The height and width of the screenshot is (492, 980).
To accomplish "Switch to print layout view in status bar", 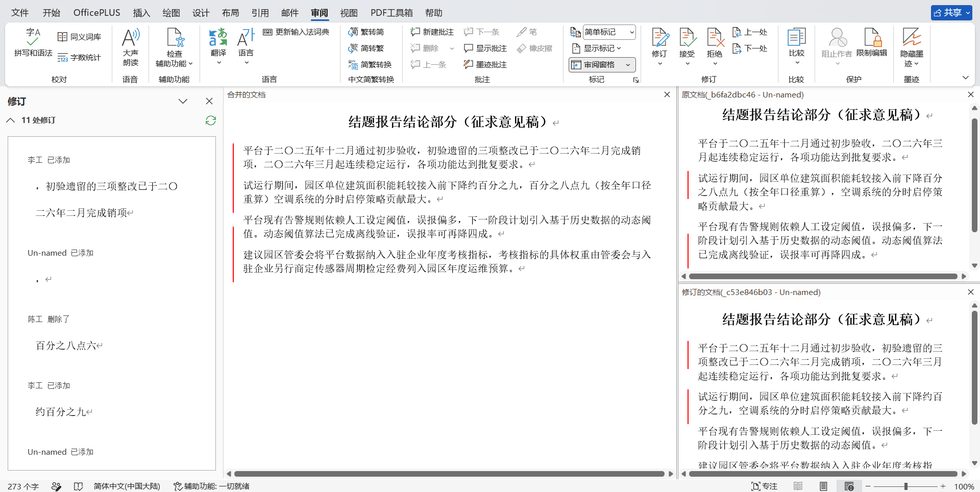I will 823,486.
